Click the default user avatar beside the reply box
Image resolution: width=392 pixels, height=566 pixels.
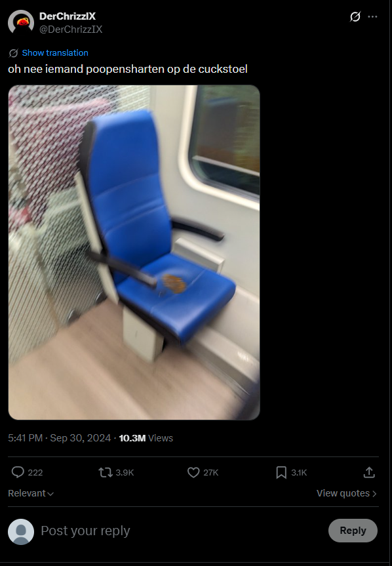(21, 531)
